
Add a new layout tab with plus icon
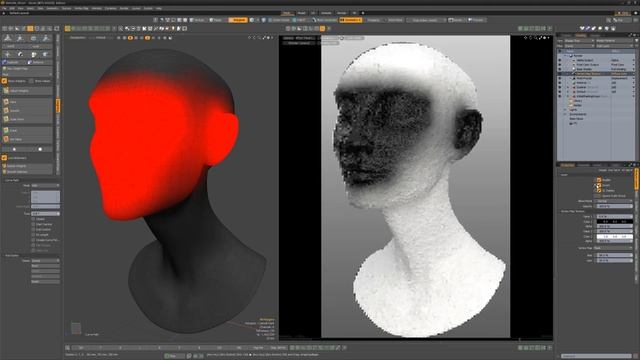click(363, 13)
